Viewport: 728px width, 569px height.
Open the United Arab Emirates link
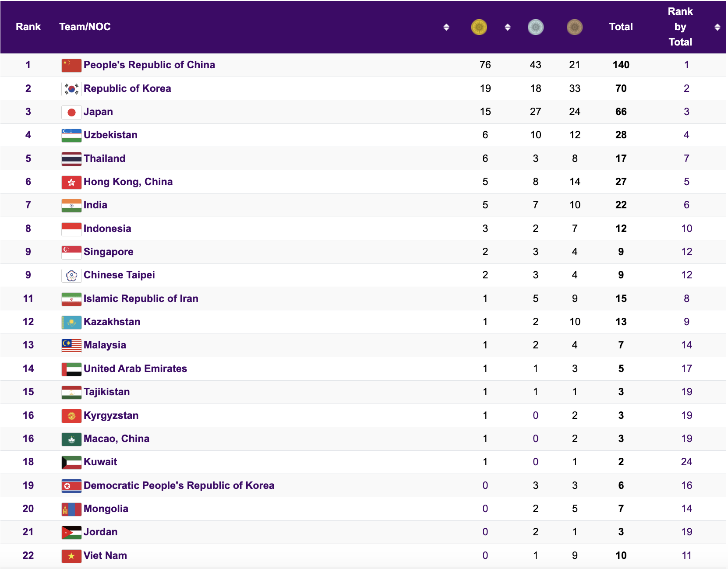point(135,369)
